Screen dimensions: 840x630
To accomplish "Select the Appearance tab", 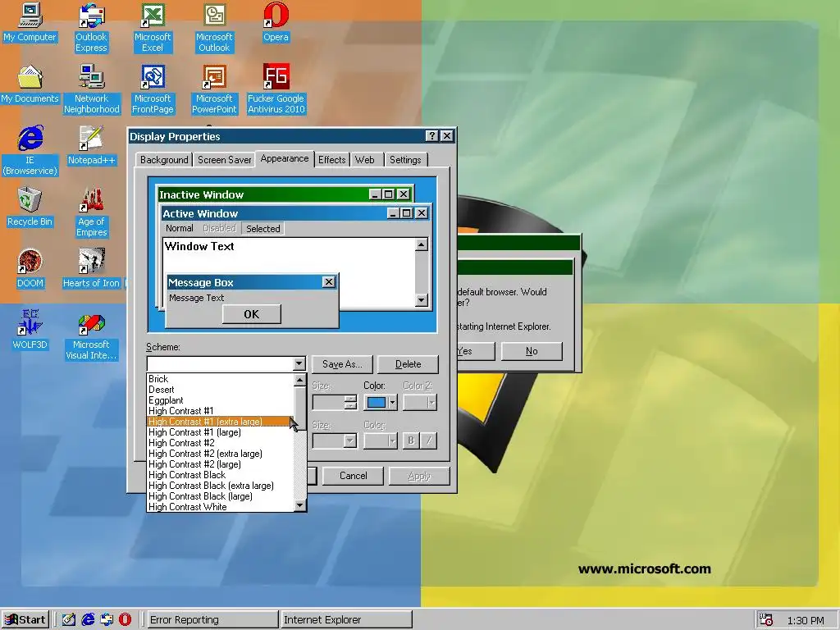I will click(285, 158).
